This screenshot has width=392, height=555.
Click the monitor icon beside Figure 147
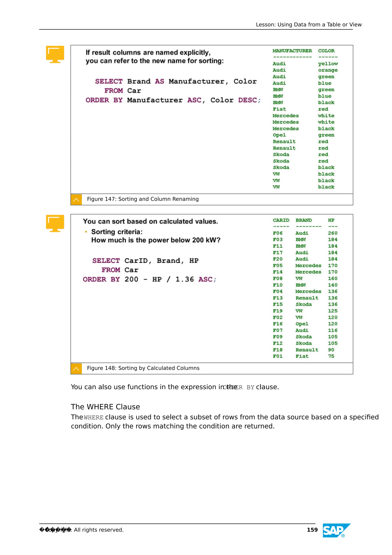coord(55,54)
